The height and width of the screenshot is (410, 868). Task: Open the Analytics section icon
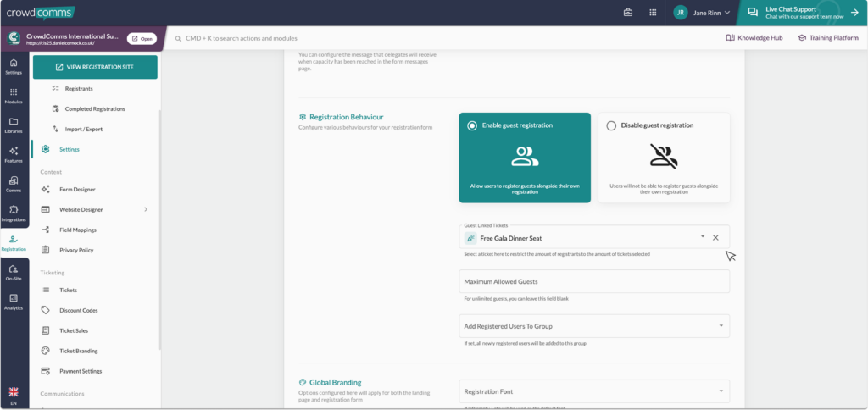pyautogui.click(x=14, y=302)
